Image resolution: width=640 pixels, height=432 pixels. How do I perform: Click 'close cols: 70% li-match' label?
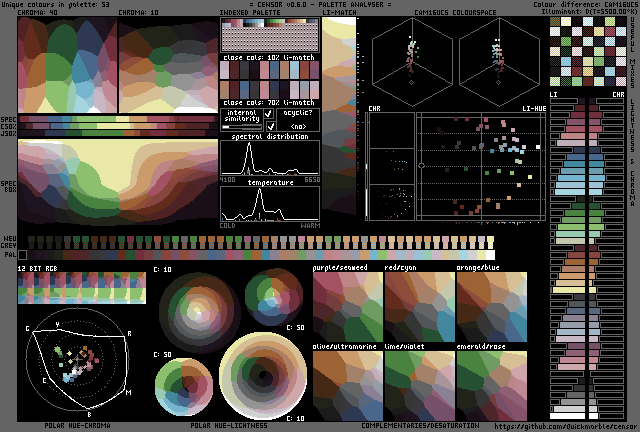[x=269, y=102]
